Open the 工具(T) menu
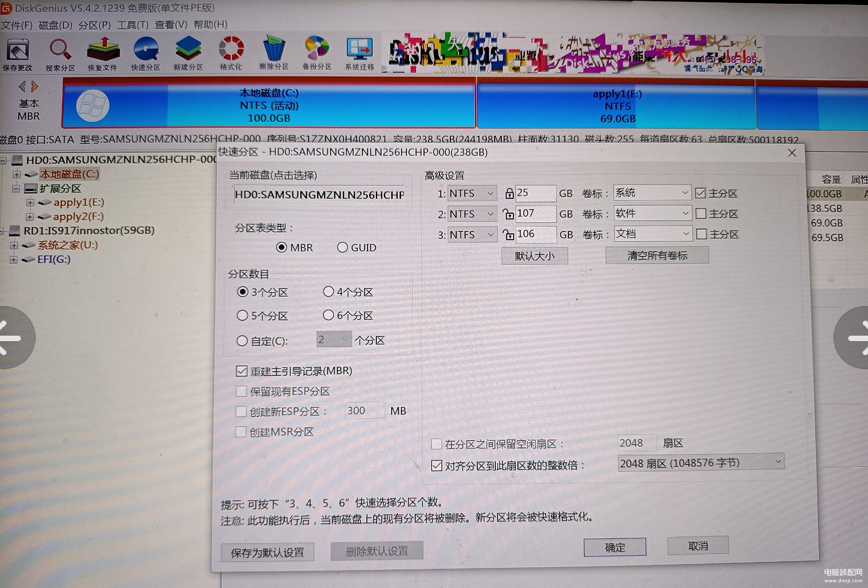The width and height of the screenshot is (868, 588). (133, 25)
